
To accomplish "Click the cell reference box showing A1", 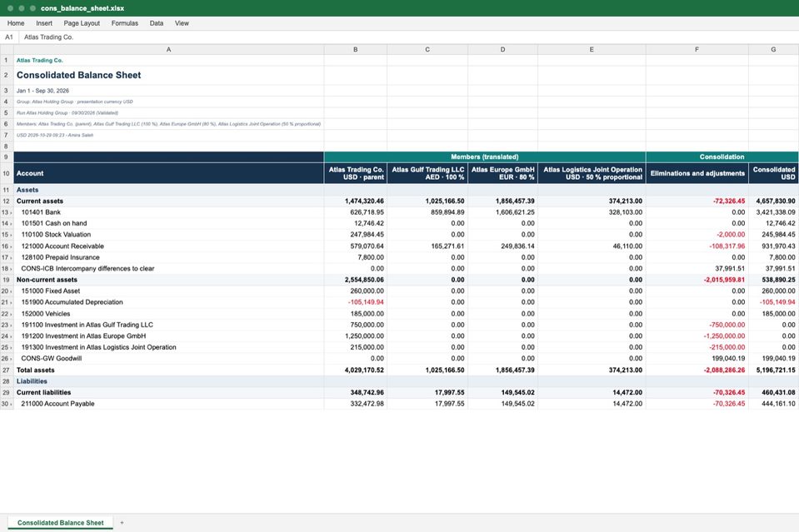I will point(9,37).
